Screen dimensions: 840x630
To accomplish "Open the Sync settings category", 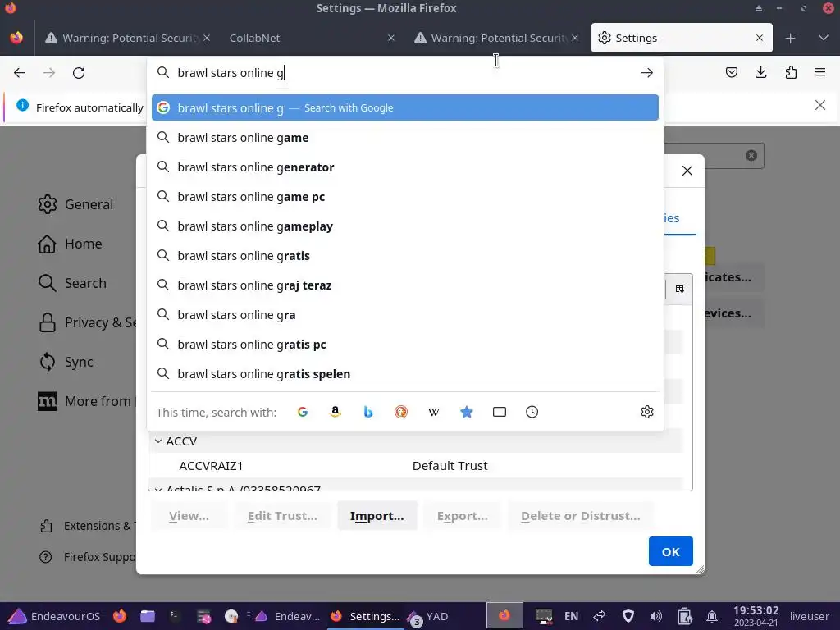I will coord(66,362).
